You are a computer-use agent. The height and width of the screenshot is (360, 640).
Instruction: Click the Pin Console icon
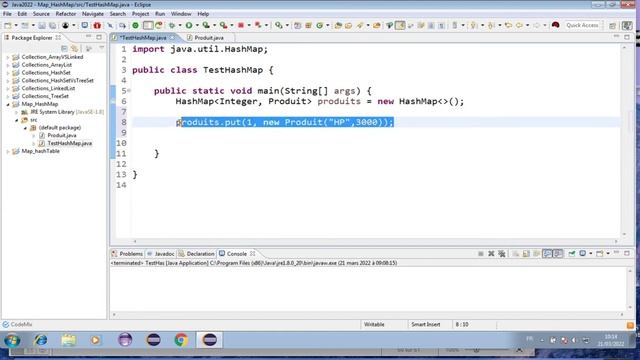click(x=572, y=253)
